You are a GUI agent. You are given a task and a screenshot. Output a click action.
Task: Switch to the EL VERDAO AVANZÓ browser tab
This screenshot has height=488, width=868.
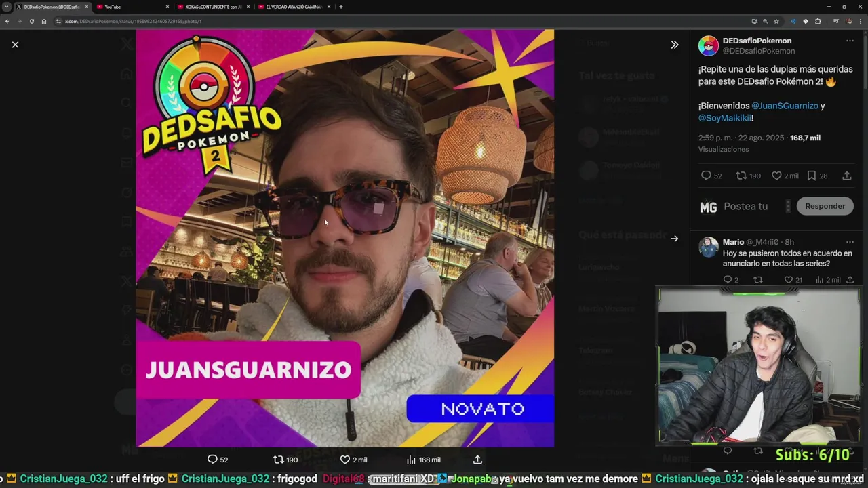293,7
